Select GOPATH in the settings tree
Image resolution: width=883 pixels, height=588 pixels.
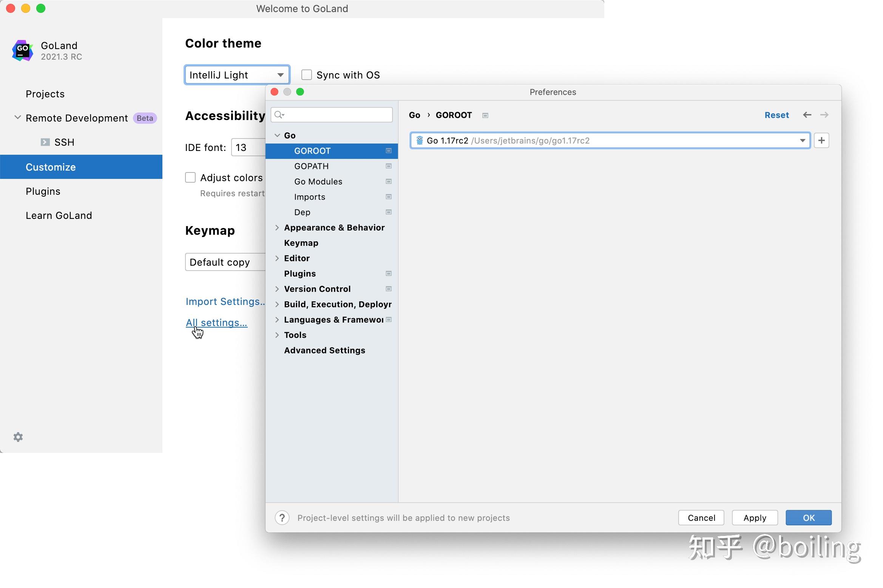[x=311, y=166]
